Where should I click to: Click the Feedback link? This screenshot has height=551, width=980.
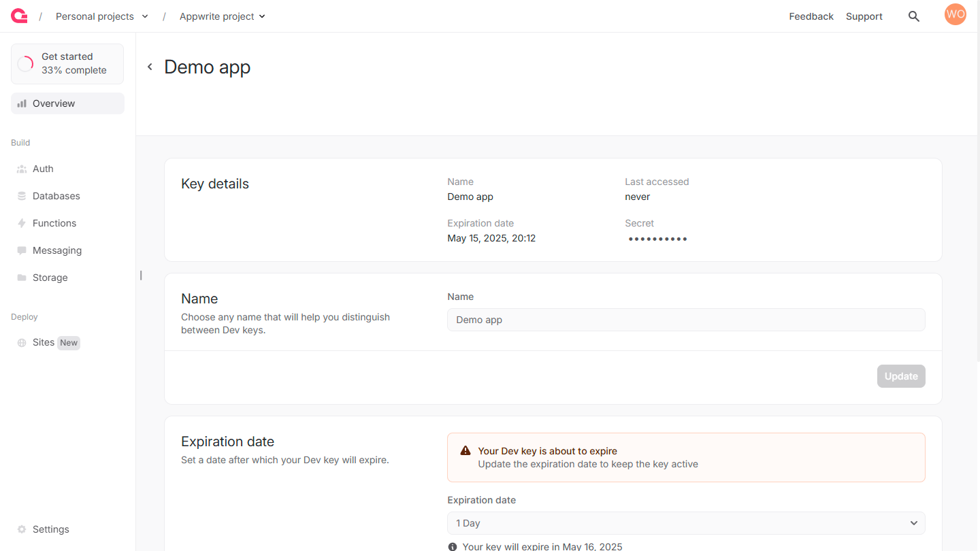[x=811, y=16]
